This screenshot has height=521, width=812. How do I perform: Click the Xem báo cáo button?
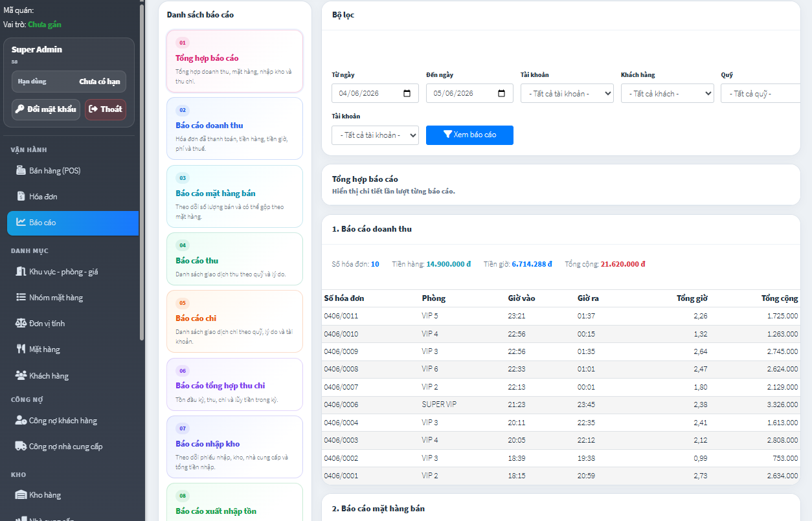(x=469, y=135)
